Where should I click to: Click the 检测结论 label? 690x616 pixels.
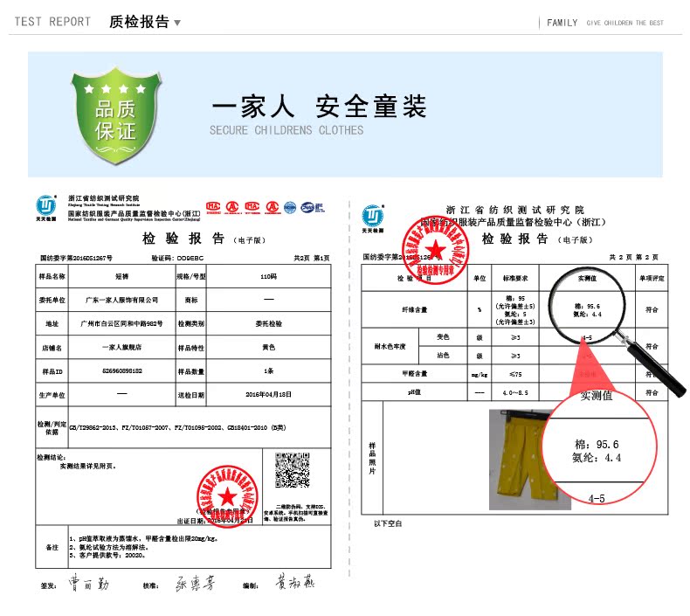51,458
